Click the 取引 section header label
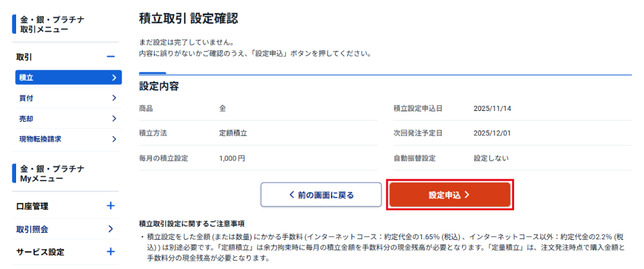 [x=24, y=57]
